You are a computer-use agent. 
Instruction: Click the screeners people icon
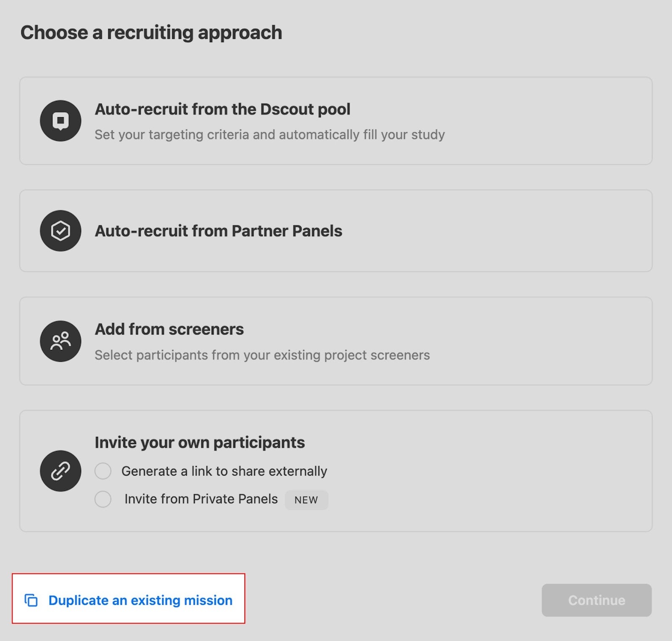(x=60, y=341)
